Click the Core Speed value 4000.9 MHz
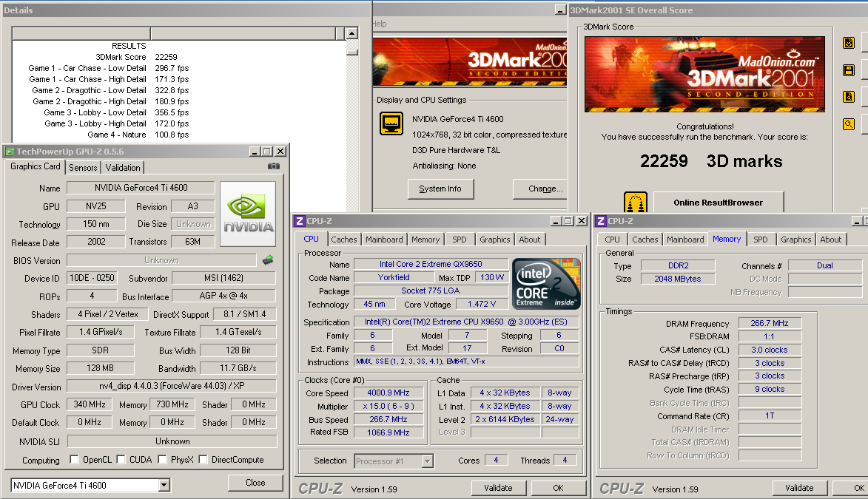The height and width of the screenshot is (499, 868). coord(388,393)
